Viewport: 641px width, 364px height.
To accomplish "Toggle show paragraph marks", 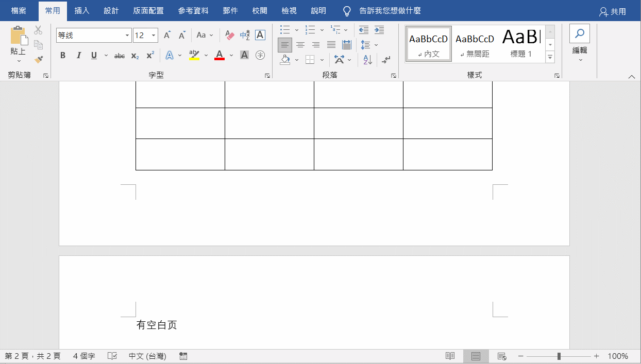I will [386, 60].
